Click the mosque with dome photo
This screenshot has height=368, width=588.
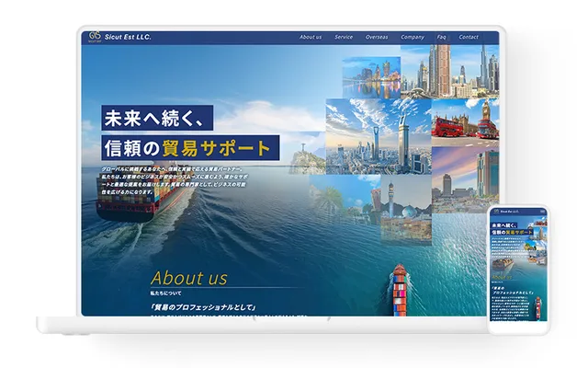pyautogui.click(x=406, y=210)
